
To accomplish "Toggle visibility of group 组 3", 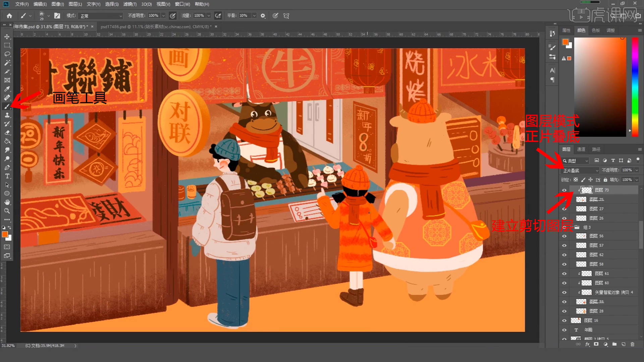I will tap(564, 227).
